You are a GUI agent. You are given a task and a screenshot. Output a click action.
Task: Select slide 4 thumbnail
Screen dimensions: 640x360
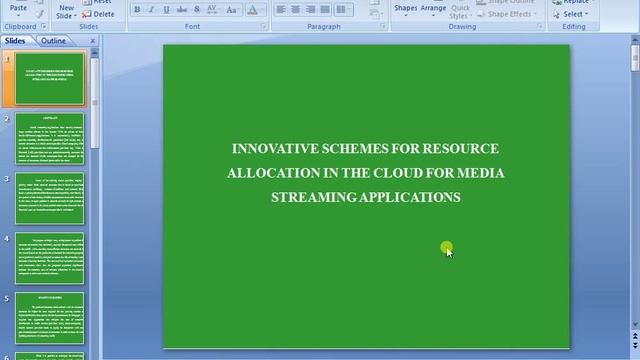tap(49, 258)
